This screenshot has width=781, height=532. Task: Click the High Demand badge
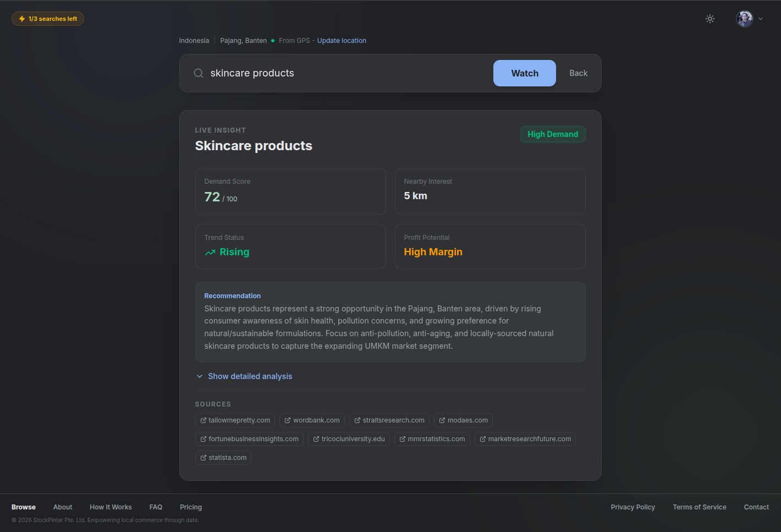click(x=553, y=134)
